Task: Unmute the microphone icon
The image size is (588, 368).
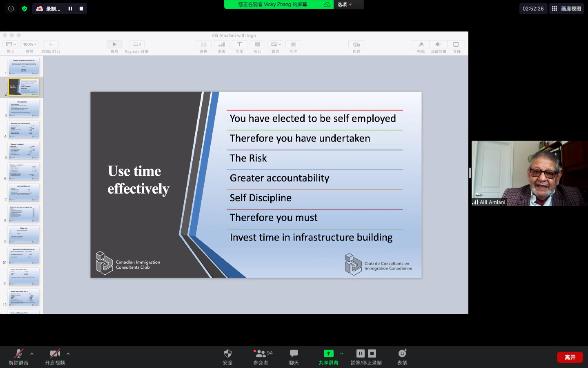Action: click(18, 354)
